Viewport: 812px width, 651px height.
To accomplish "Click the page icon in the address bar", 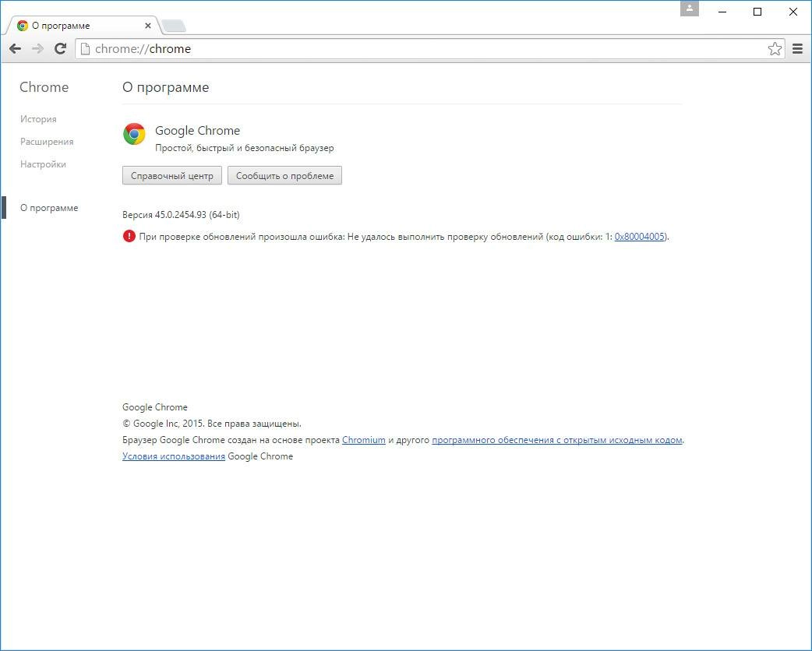I will click(x=86, y=48).
